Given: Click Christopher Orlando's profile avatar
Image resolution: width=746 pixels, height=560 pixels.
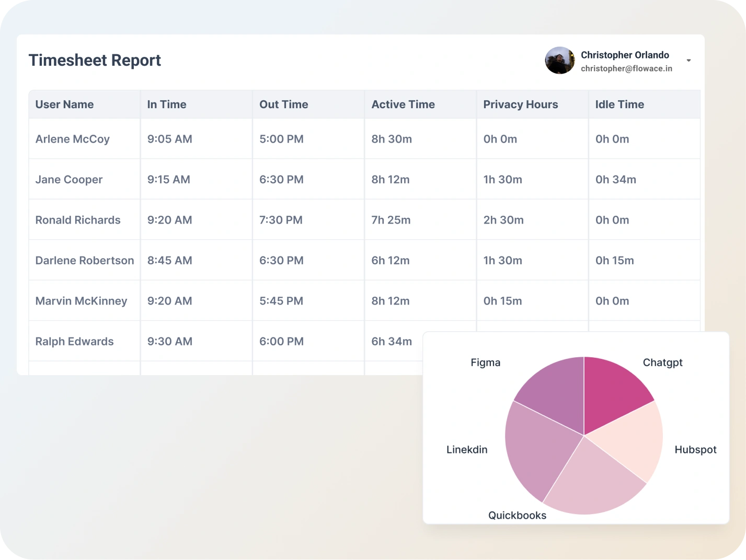Looking at the screenshot, I should (559, 61).
